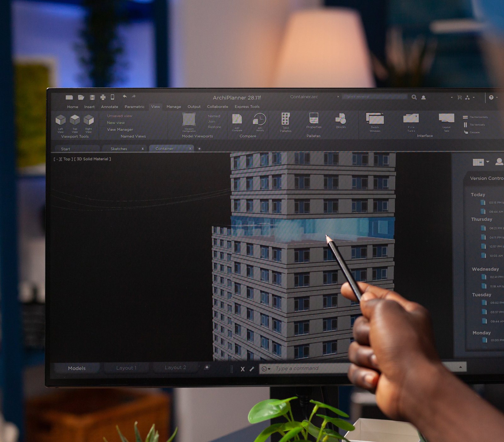Open ARC History

click(260, 119)
